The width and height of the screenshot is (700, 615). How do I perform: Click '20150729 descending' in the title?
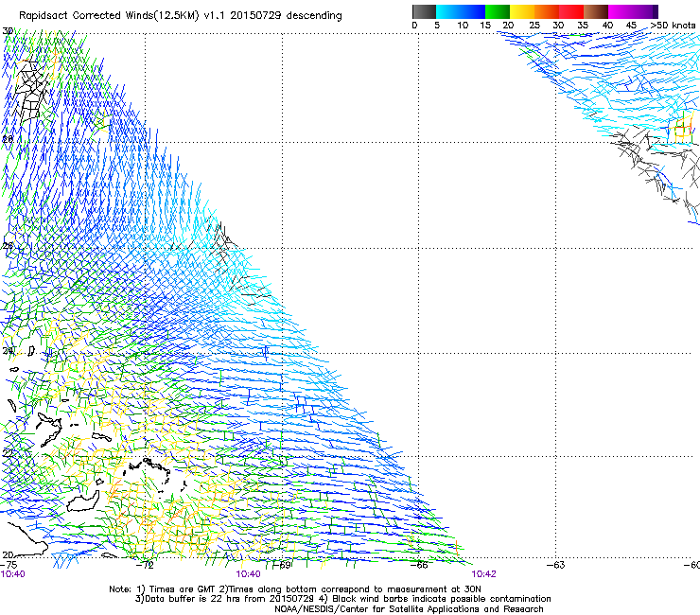coord(286,16)
